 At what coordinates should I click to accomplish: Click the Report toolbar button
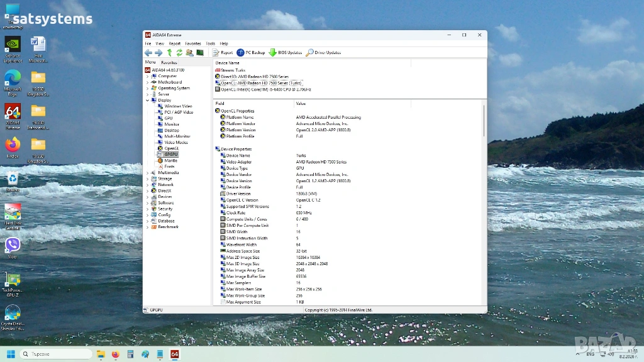coord(223,53)
